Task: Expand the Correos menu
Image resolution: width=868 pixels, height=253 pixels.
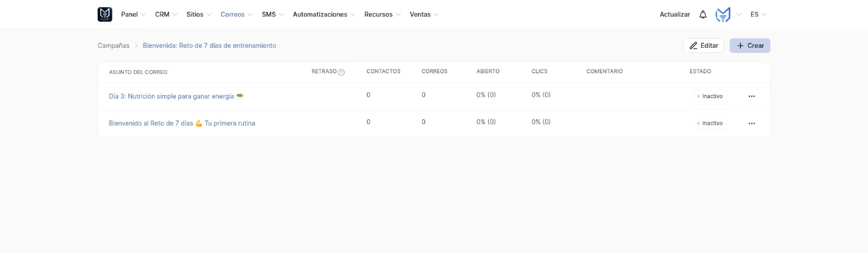Action: [236, 14]
